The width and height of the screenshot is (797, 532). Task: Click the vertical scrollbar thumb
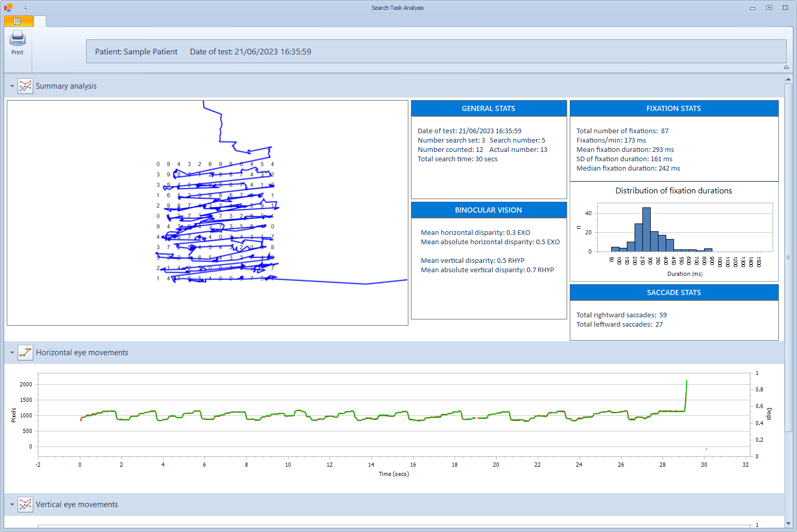tap(788, 257)
